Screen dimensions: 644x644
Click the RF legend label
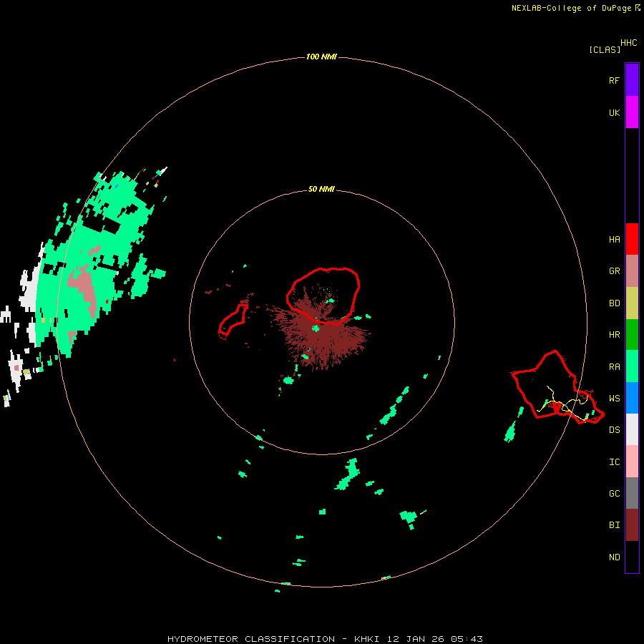coord(615,80)
